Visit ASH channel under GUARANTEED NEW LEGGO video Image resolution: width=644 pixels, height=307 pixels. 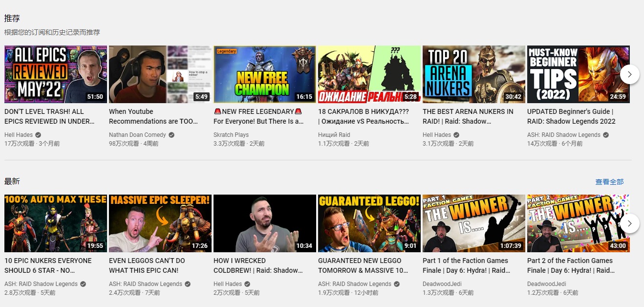point(355,284)
